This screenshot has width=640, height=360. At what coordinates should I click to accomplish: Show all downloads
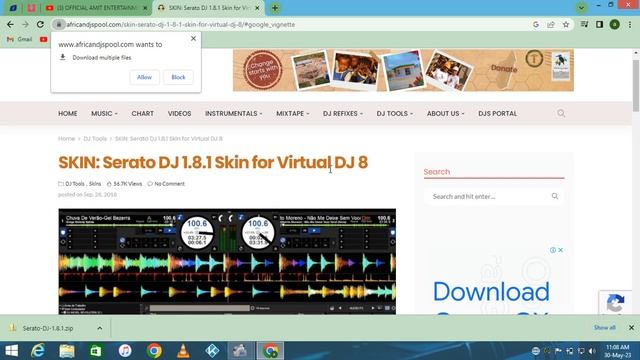pyautogui.click(x=604, y=328)
